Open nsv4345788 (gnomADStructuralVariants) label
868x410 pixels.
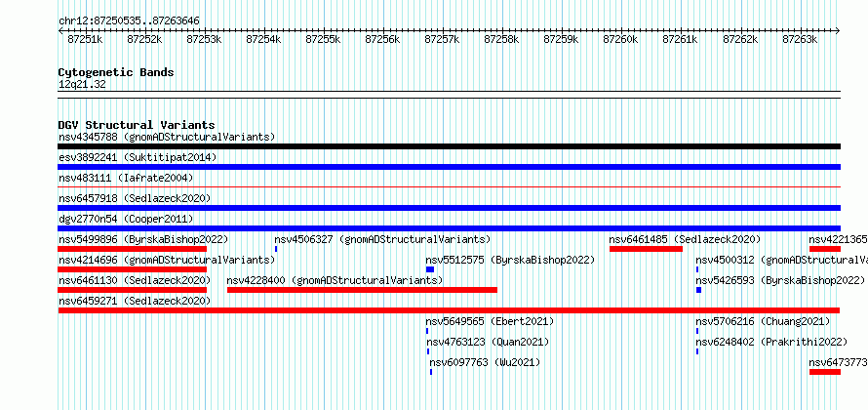tap(167, 137)
